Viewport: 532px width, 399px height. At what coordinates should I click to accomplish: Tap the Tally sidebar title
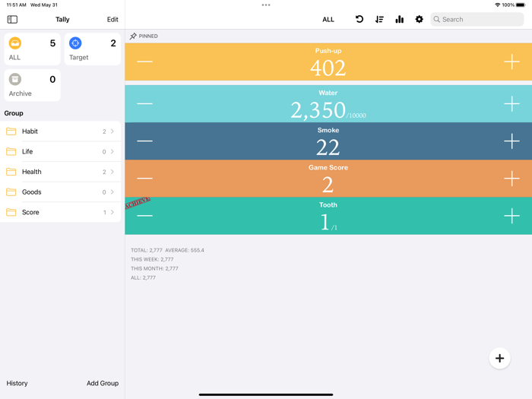point(62,19)
